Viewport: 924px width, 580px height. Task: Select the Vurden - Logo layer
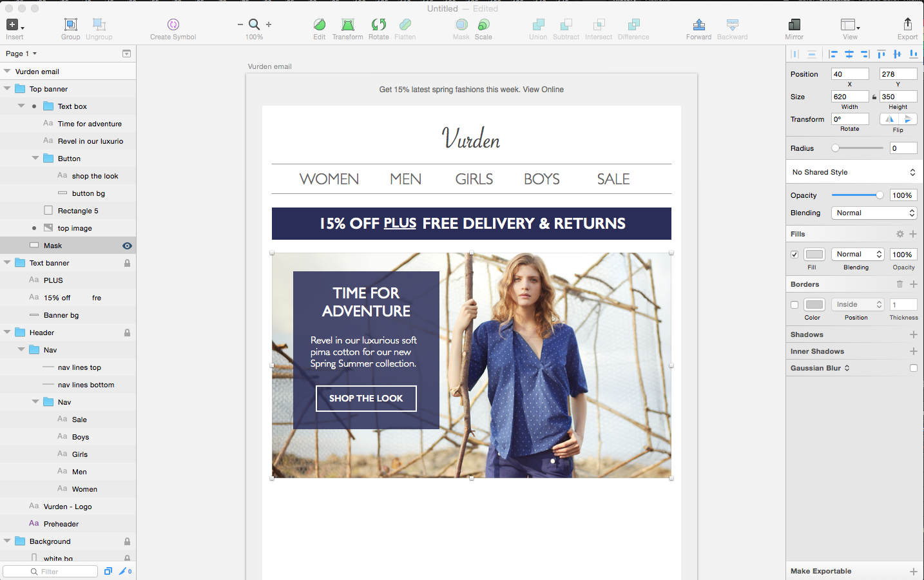[x=68, y=507]
